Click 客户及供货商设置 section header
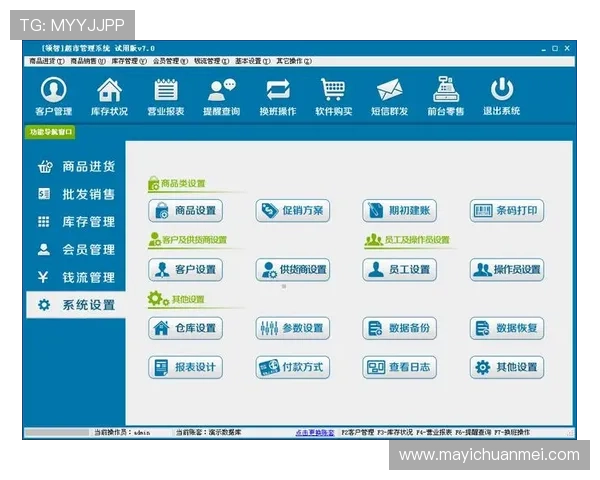This screenshot has width=600, height=480. [x=188, y=240]
